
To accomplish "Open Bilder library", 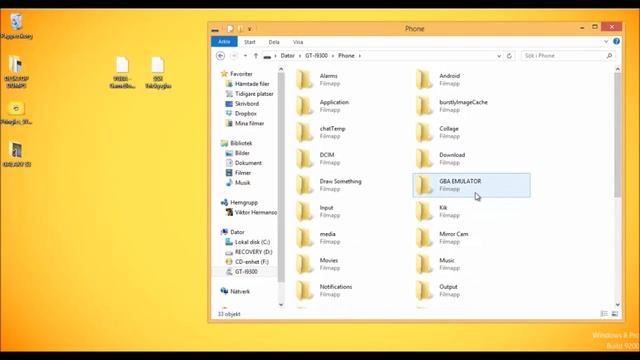I will pos(242,153).
